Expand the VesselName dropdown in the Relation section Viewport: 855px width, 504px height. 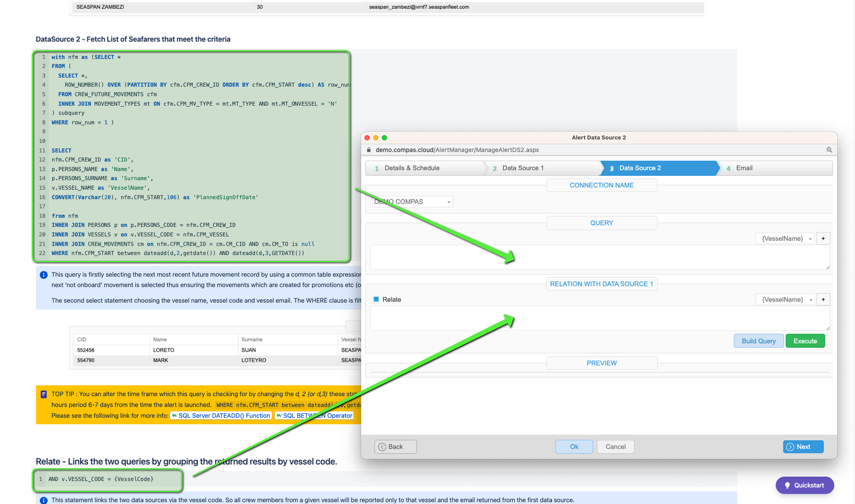coord(785,300)
